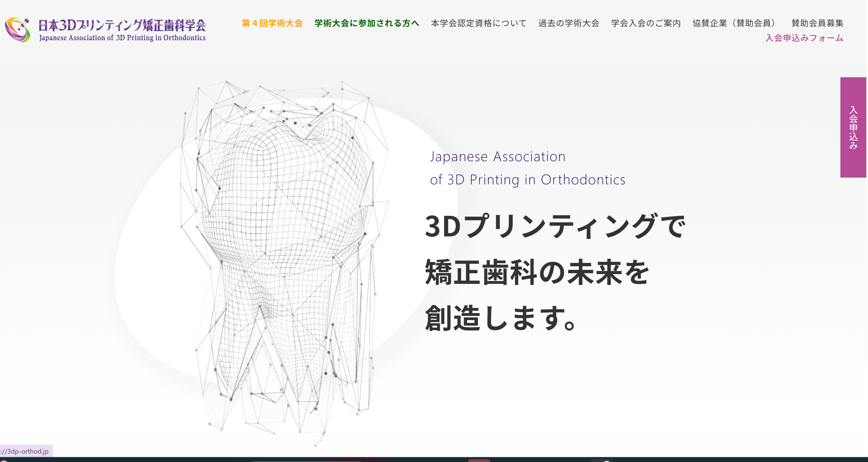Viewport: 868px width, 462px height.
Task: Click the 矯正歯科の未来を headline line
Action: (x=536, y=272)
